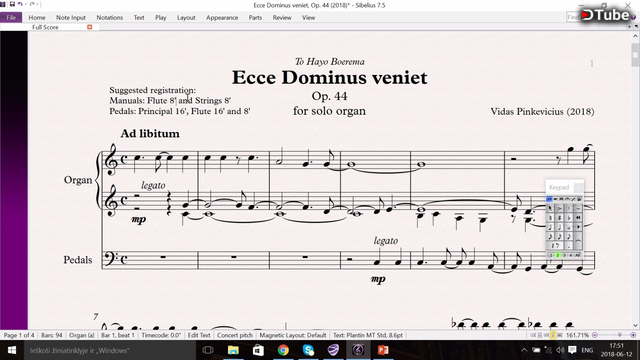
Task: Click the Redo arrow icon
Action: click(x=32, y=4)
